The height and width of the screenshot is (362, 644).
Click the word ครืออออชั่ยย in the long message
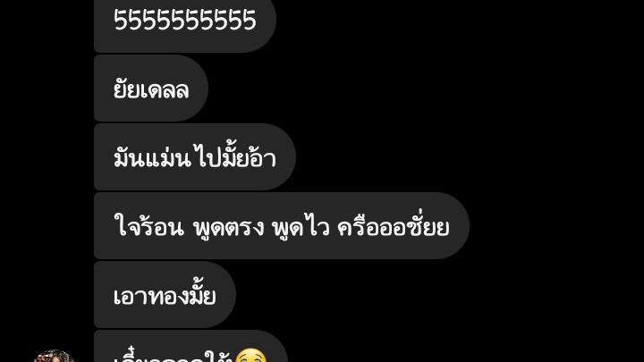[393, 226]
